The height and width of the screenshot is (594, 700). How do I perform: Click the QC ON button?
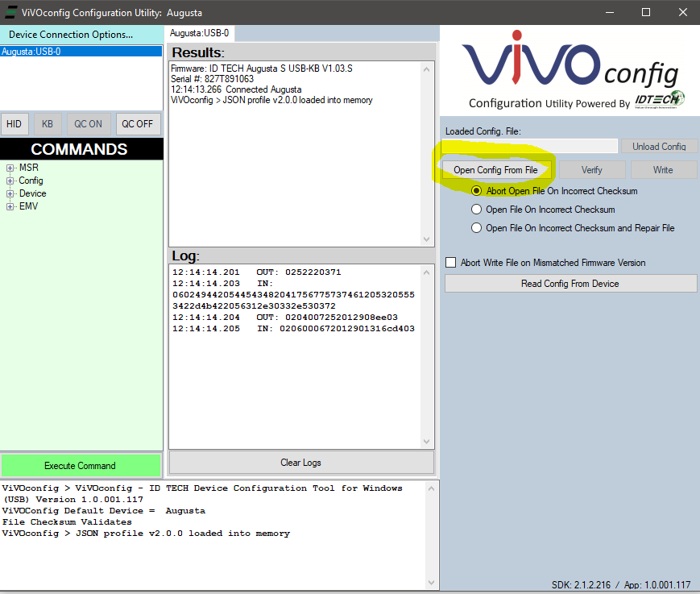click(x=89, y=124)
